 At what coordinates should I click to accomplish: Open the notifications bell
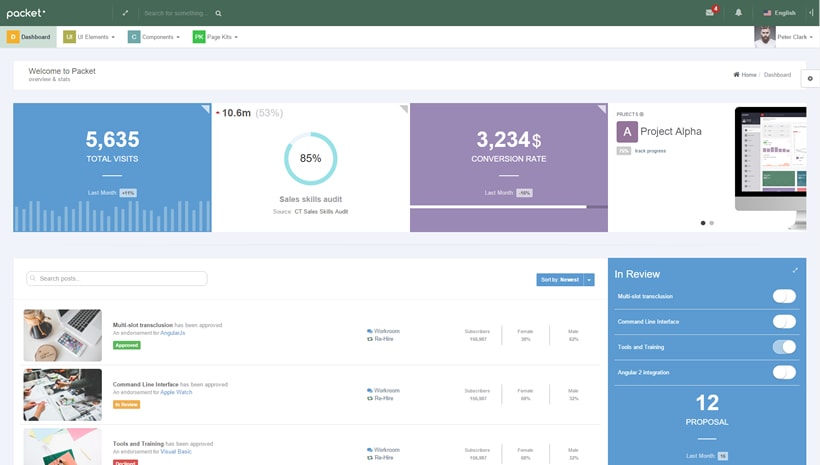tap(739, 13)
